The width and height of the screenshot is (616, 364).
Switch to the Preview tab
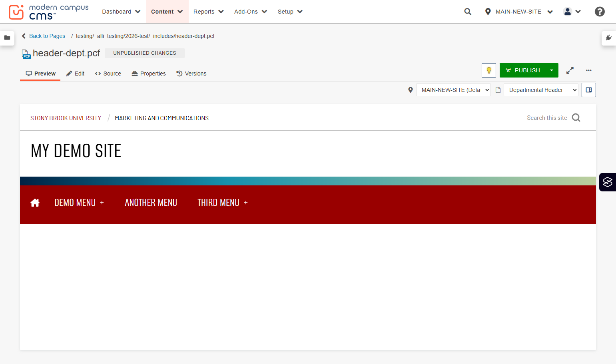click(40, 74)
